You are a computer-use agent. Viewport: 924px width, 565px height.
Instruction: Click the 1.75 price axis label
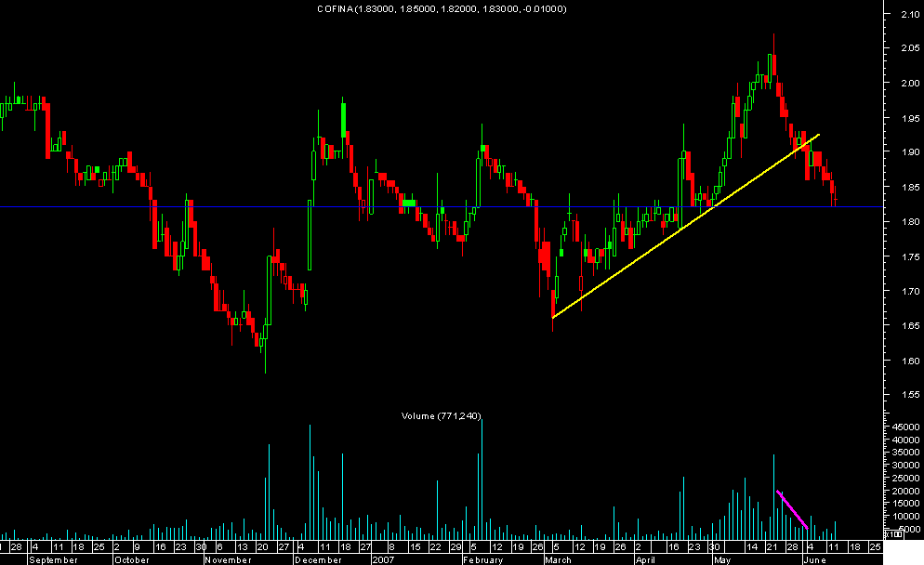click(x=910, y=256)
